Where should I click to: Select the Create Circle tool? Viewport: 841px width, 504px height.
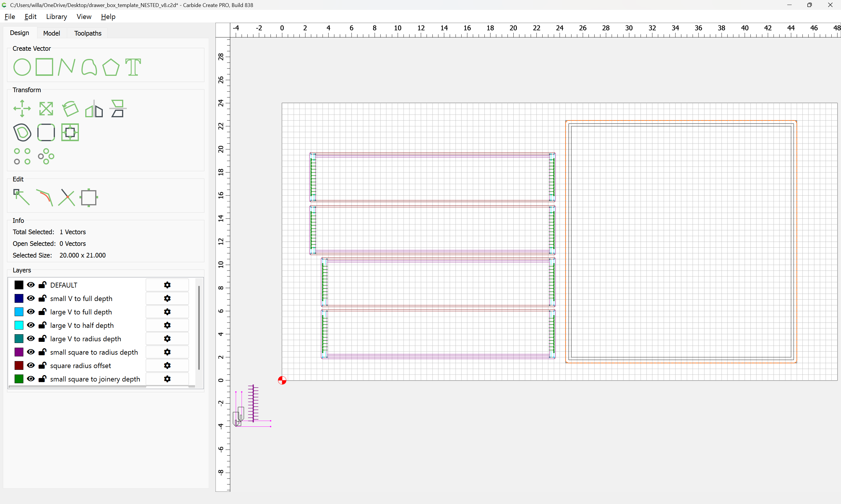(x=22, y=67)
